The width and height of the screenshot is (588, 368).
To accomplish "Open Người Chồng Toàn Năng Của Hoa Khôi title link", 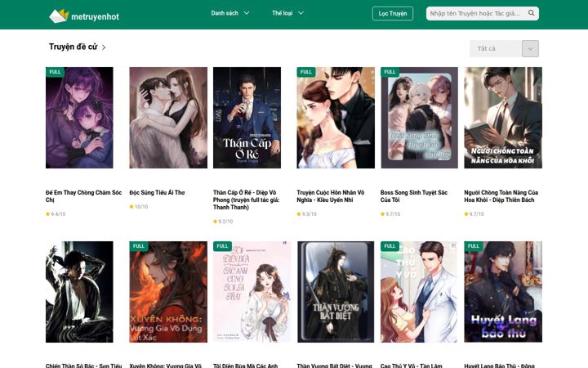I will 501,196.
